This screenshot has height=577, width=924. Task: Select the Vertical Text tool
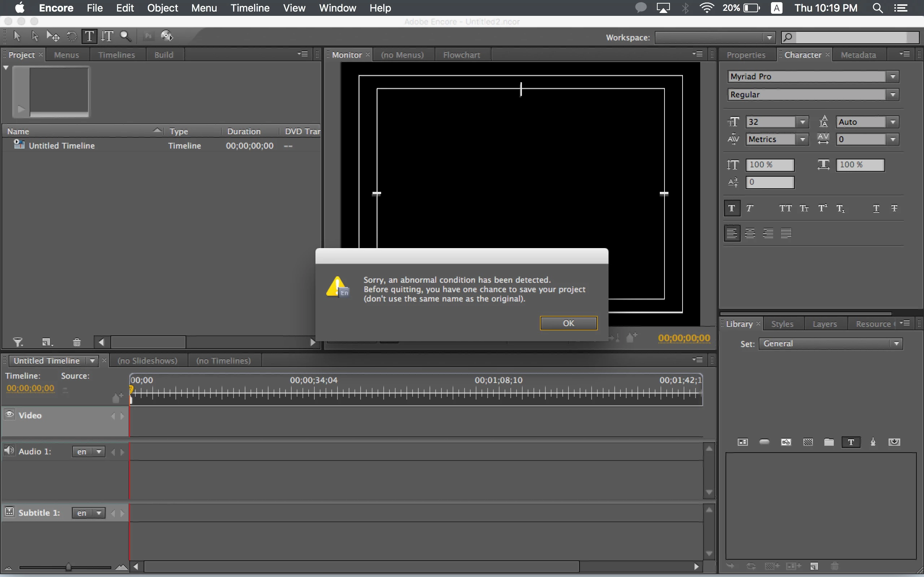107,36
